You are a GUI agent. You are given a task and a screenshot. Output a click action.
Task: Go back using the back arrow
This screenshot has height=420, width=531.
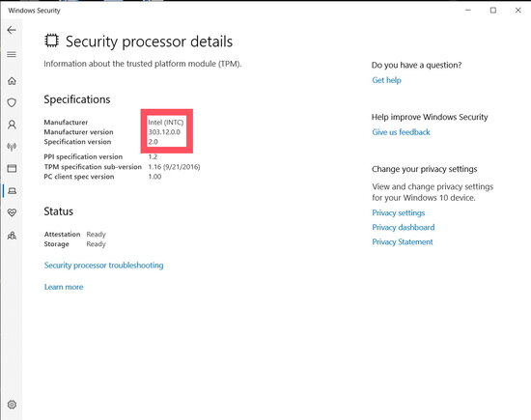tap(12, 30)
